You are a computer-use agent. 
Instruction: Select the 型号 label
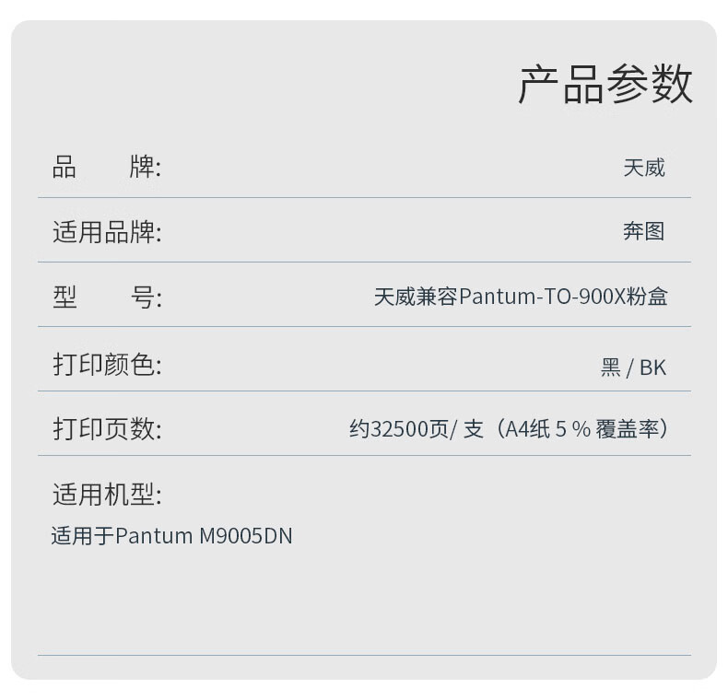point(107,297)
